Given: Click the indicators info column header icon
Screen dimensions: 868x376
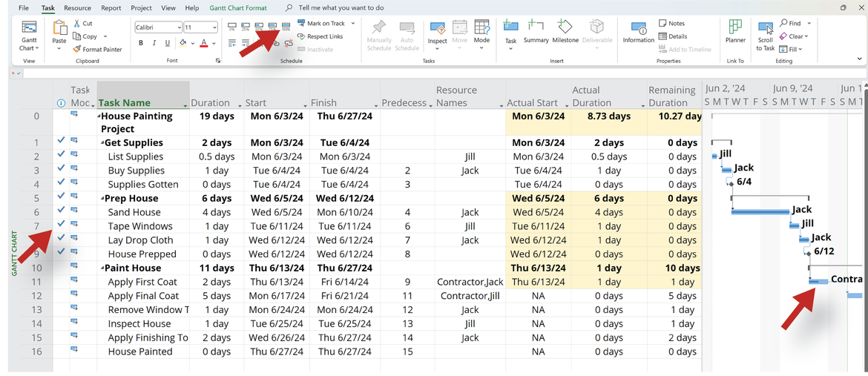Looking at the screenshot, I should [x=61, y=103].
